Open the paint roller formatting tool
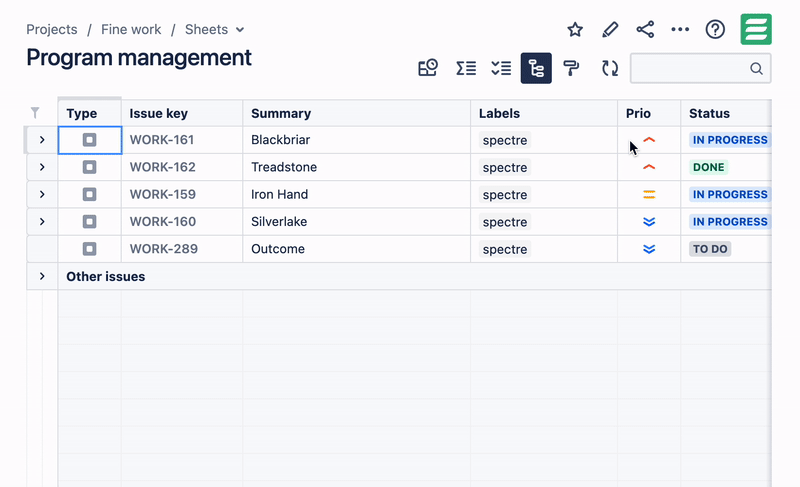This screenshot has height=487, width=800. 571,68
